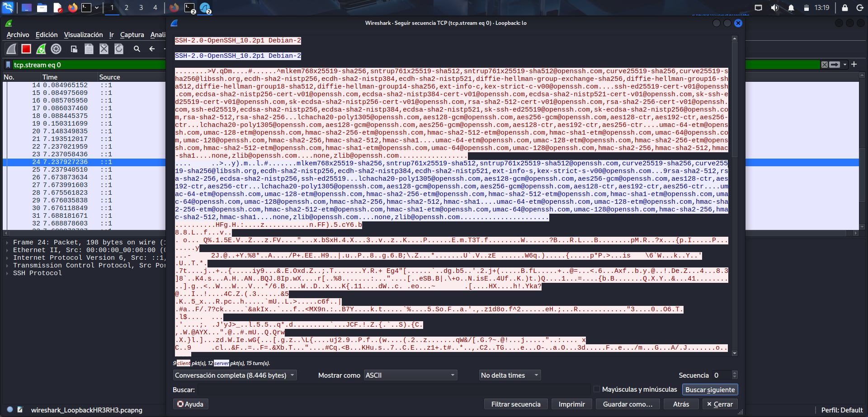Open the Captura menu
868x417 pixels.
(x=132, y=35)
